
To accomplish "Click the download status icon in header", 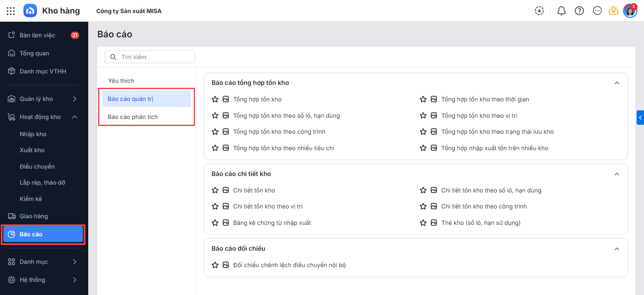I will (539, 11).
